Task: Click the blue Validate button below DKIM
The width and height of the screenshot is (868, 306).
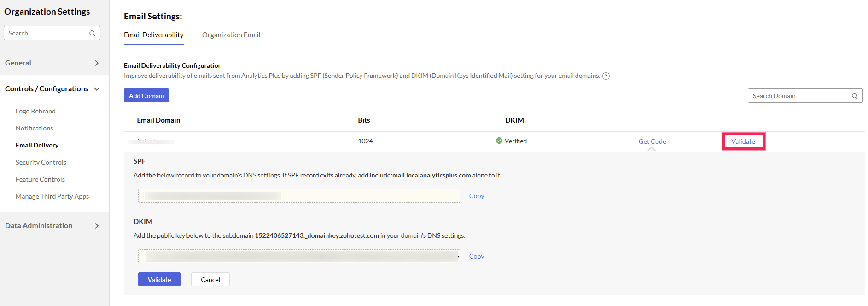Action: click(159, 280)
